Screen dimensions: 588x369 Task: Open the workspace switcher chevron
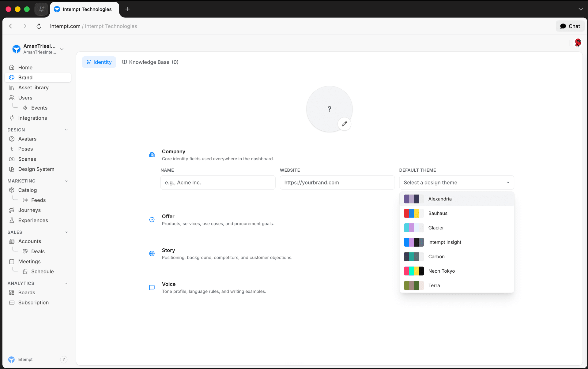click(62, 49)
